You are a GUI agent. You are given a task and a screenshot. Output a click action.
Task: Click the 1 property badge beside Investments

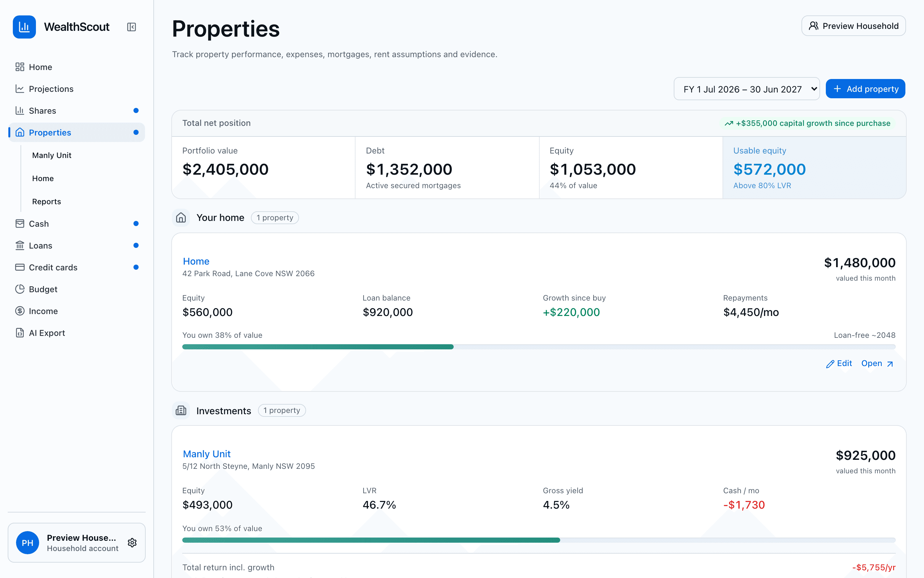[x=282, y=410]
